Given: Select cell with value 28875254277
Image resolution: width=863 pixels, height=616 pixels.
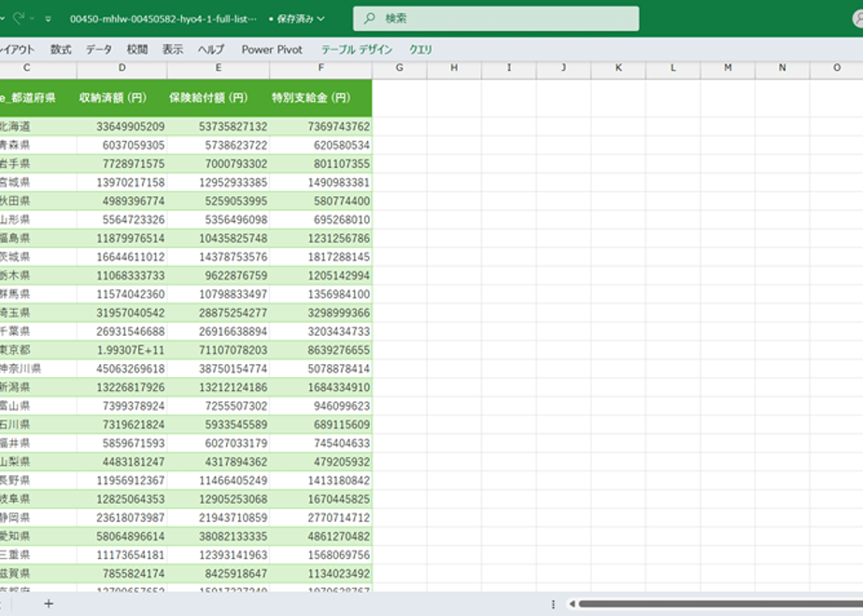Looking at the screenshot, I should click(x=219, y=313).
